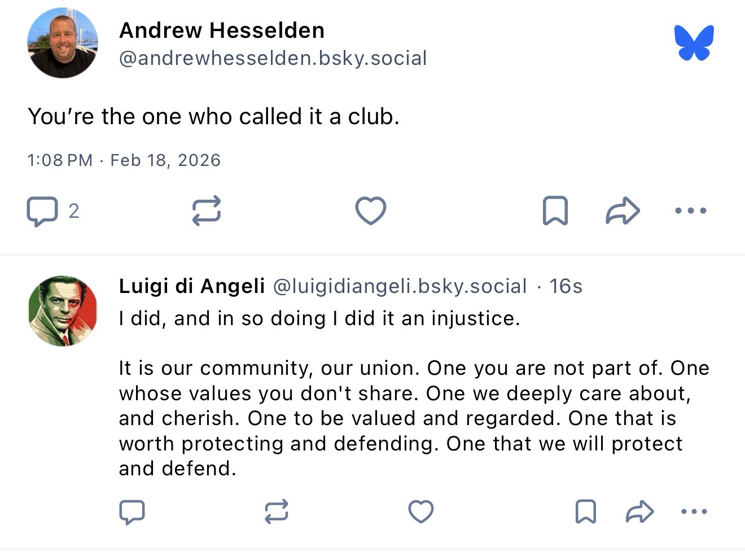Bookmark Andrew Hesselden's post
745x560 pixels.
[555, 211]
